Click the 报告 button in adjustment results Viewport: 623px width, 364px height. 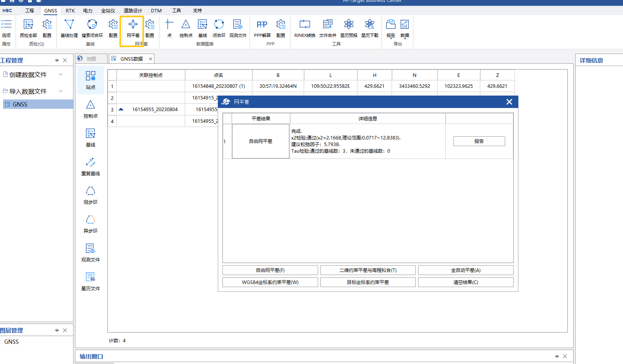[x=479, y=141]
